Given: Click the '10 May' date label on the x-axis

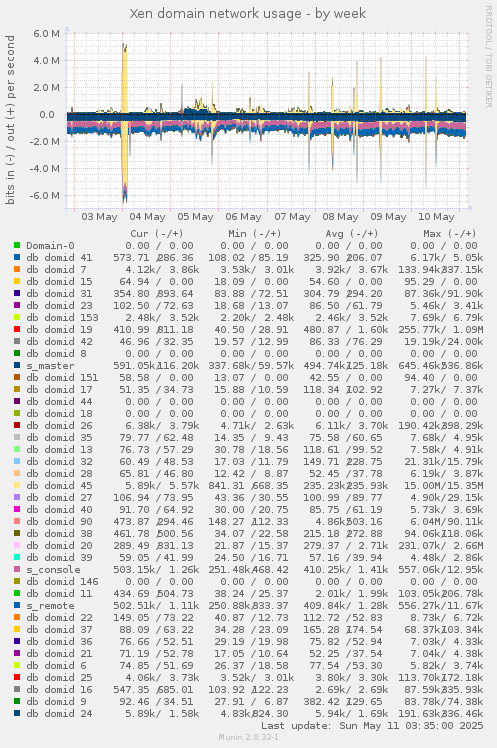Looking at the screenshot, I should click(x=436, y=217).
